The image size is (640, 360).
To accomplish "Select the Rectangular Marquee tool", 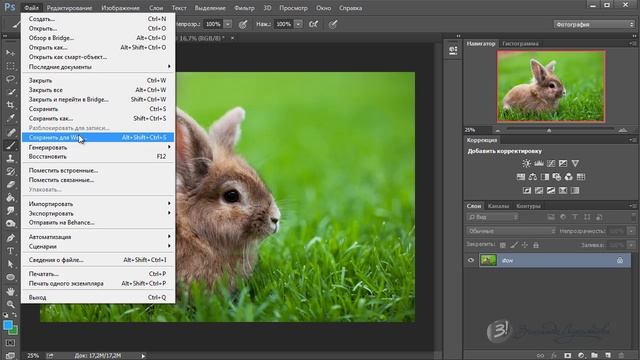I will pyautogui.click(x=10, y=66).
